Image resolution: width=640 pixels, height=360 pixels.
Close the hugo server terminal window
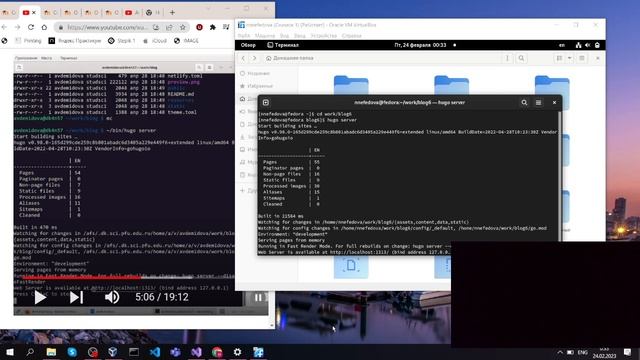point(554,102)
